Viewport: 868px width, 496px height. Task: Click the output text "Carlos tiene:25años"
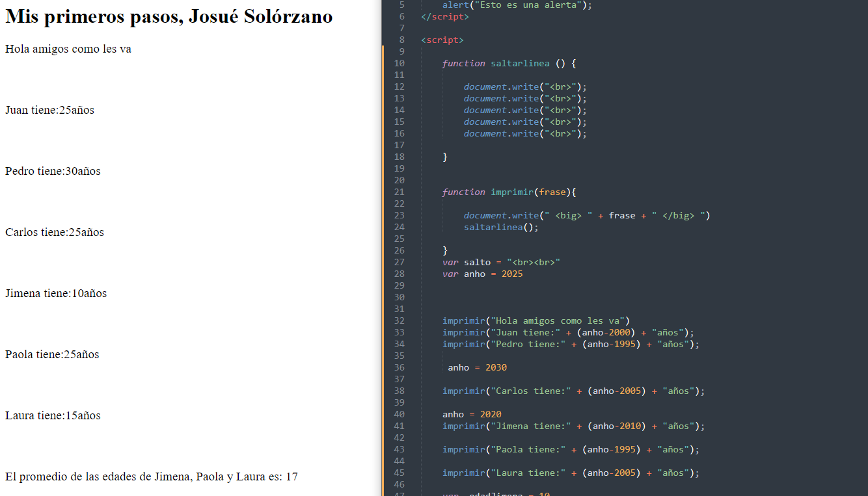tap(55, 232)
